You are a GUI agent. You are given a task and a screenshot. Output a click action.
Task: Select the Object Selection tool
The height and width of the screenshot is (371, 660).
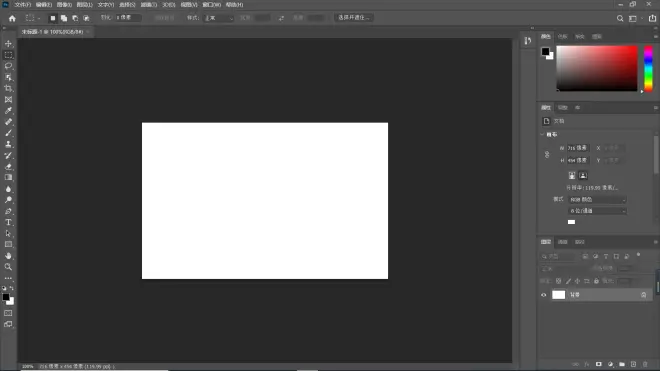click(8, 77)
